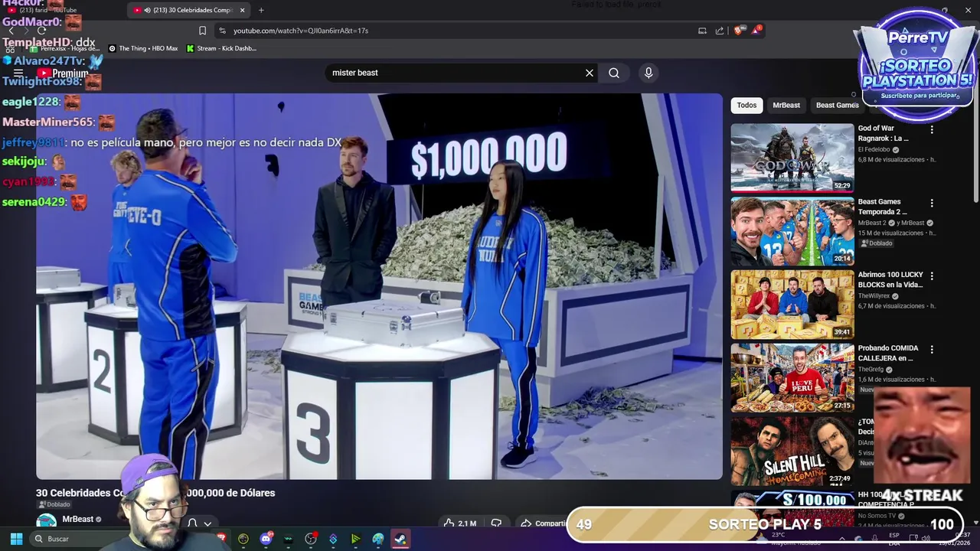Open the MrBeast channel avatar
The height and width of the screenshot is (551, 980).
point(47,521)
